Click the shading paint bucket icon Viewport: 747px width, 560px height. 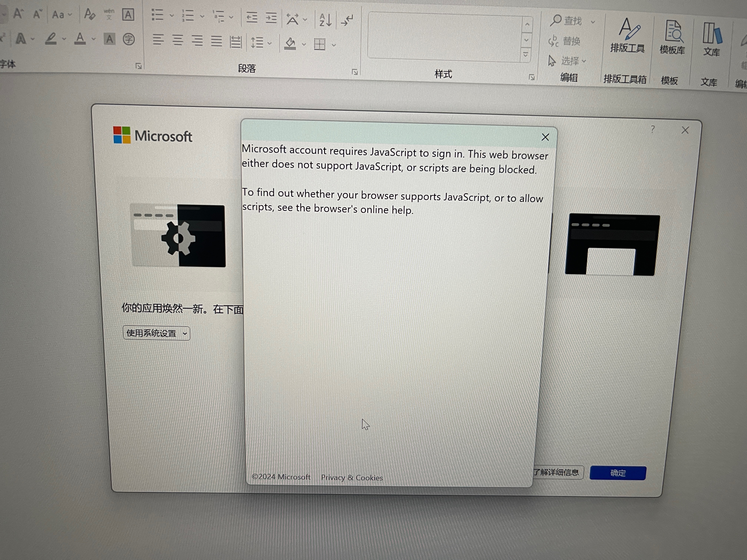[290, 44]
